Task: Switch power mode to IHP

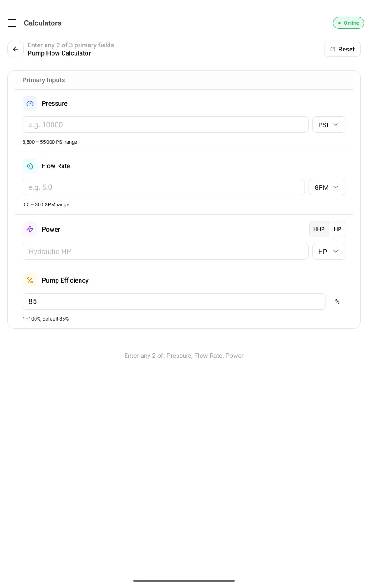Action: [x=337, y=229]
